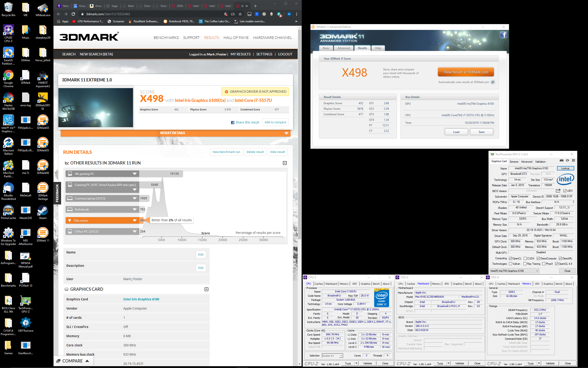Click the Lookup button in GPU-Z
This screenshot has height=368, width=588.
(x=565, y=168)
